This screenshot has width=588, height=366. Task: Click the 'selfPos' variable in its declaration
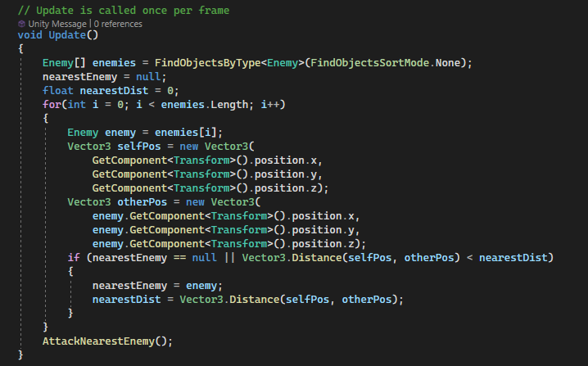139,147
